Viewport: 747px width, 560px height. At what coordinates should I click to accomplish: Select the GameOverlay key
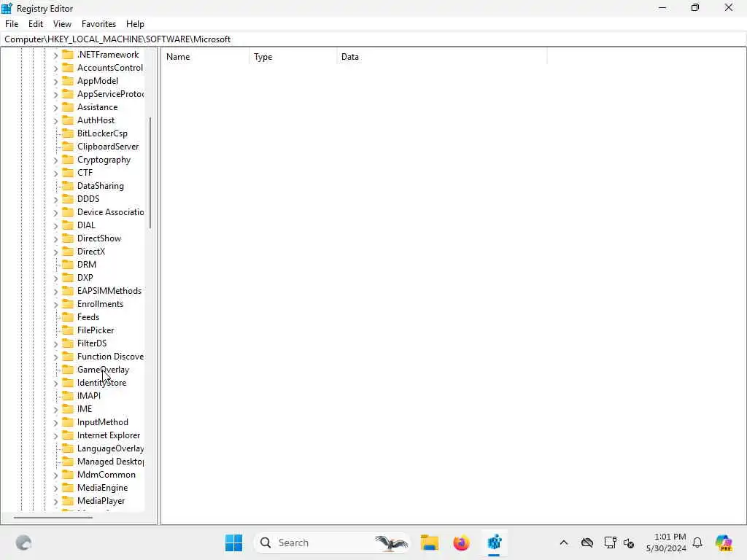[104, 370]
